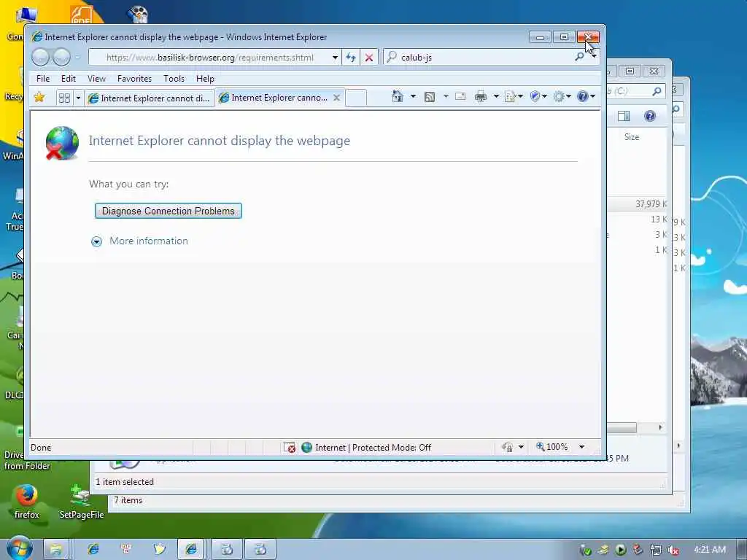This screenshot has height=560, width=747.
Task: Open the Recent Pages arrow beside the Forward button
Action: click(77, 58)
